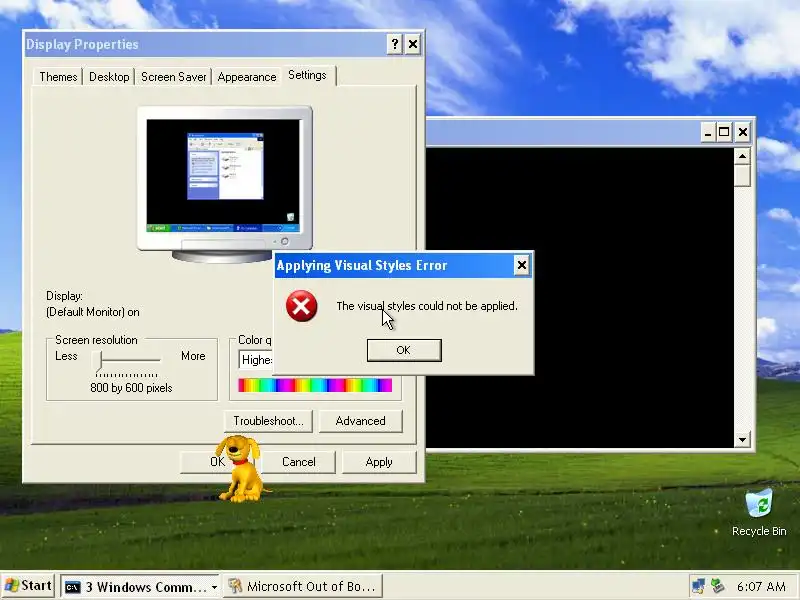800x600 pixels.
Task: Click the Windows Command taskbar group
Action: tap(140, 587)
